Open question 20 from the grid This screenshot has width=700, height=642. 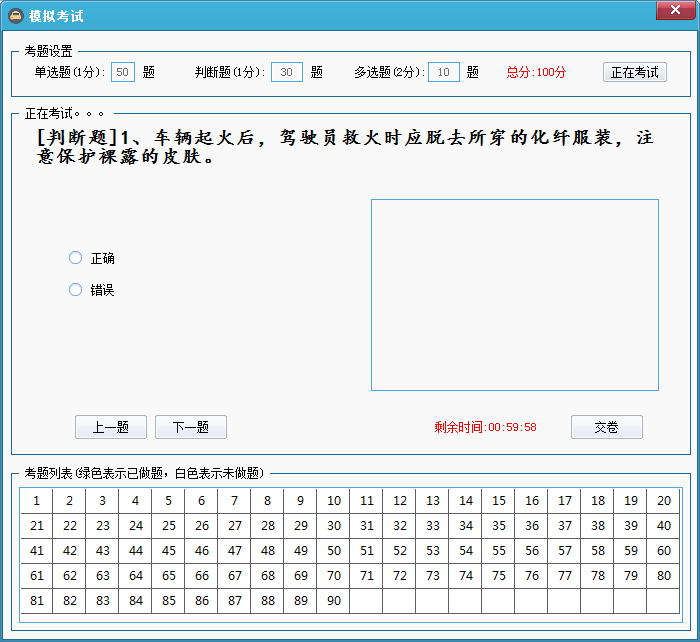pos(664,501)
